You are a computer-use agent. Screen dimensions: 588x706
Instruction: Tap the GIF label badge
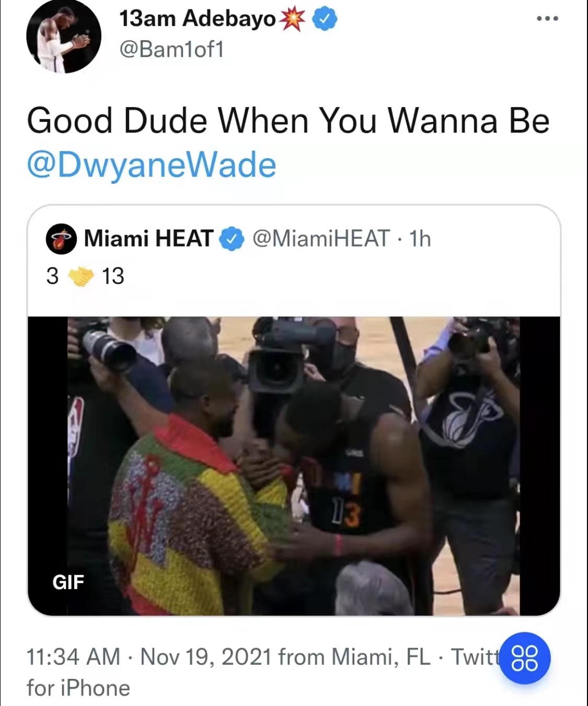tap(68, 582)
